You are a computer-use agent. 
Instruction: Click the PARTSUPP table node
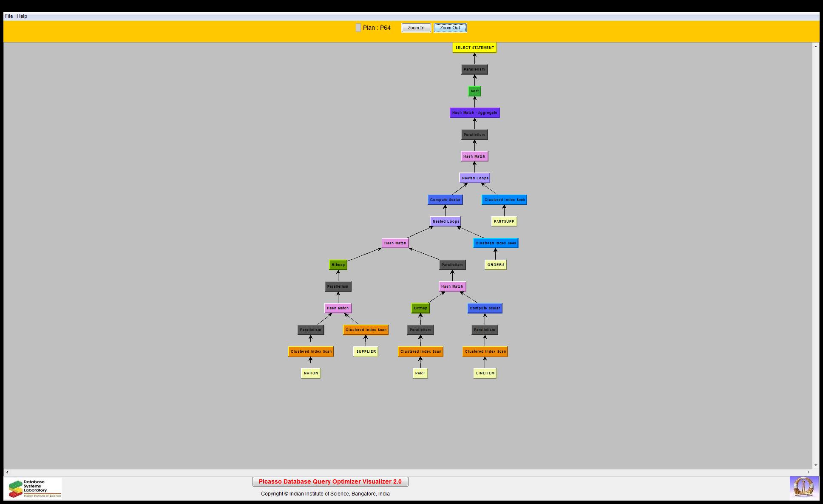[504, 221]
